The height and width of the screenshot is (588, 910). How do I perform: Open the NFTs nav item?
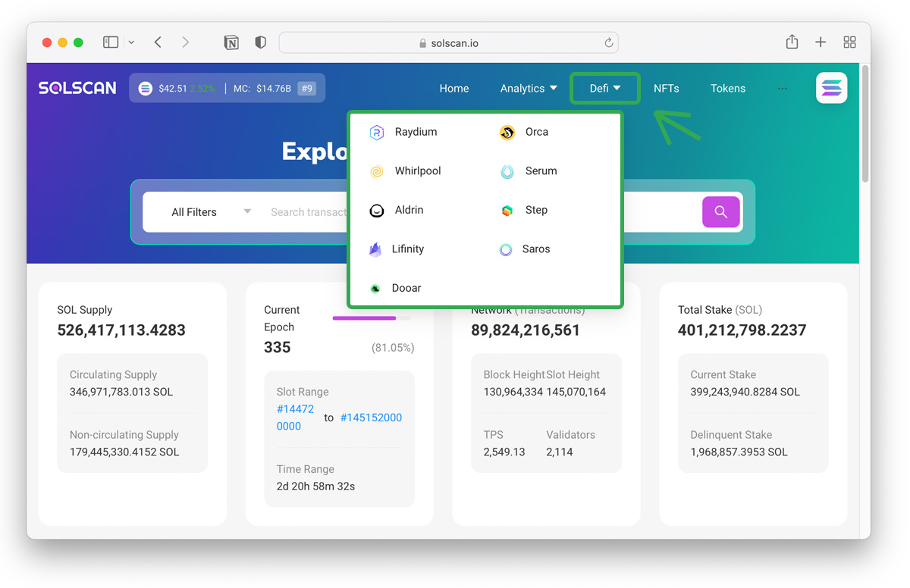pyautogui.click(x=667, y=89)
